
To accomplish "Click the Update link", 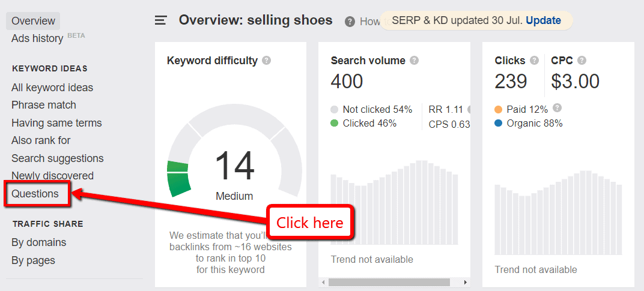I will (x=543, y=20).
